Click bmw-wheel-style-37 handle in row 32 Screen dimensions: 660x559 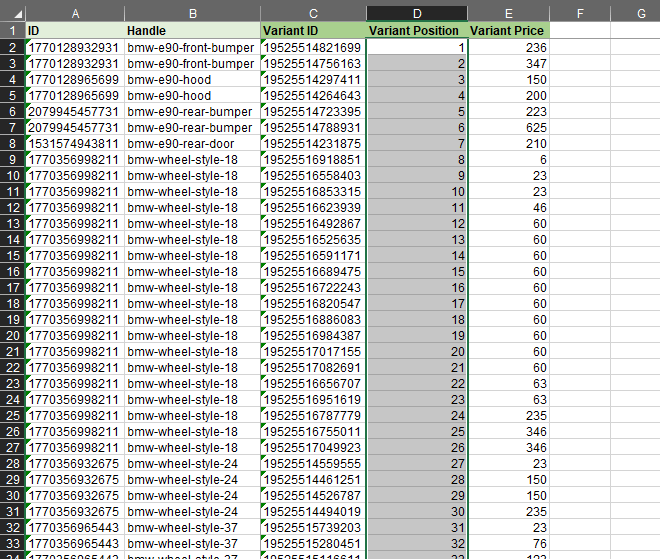[x=193, y=527]
